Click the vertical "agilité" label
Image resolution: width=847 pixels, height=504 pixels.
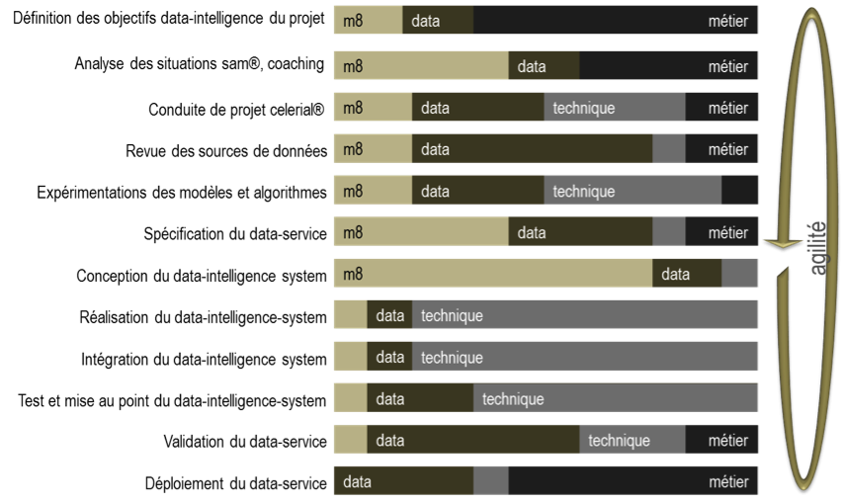817,248
